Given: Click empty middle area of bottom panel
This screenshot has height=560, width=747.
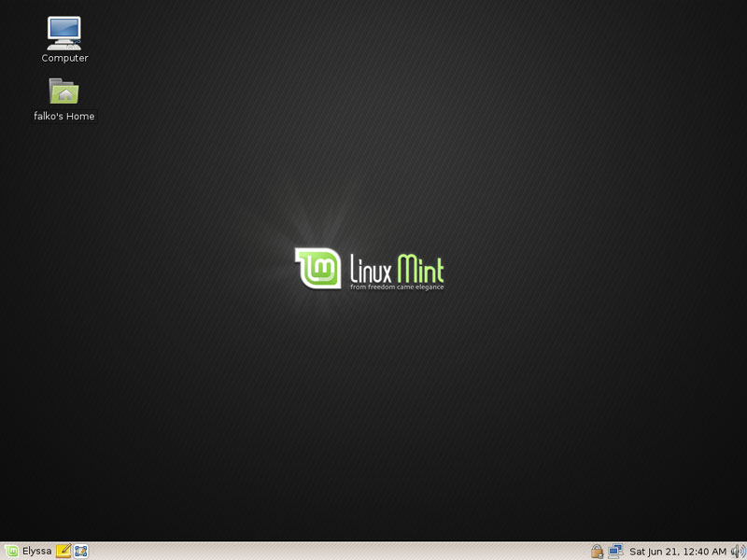Looking at the screenshot, I should (336, 551).
